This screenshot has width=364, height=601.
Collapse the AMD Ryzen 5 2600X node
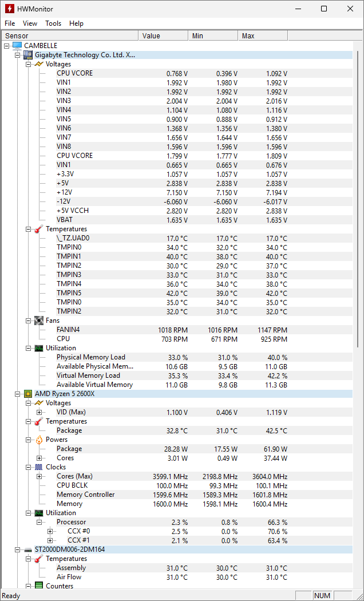[x=17, y=394]
